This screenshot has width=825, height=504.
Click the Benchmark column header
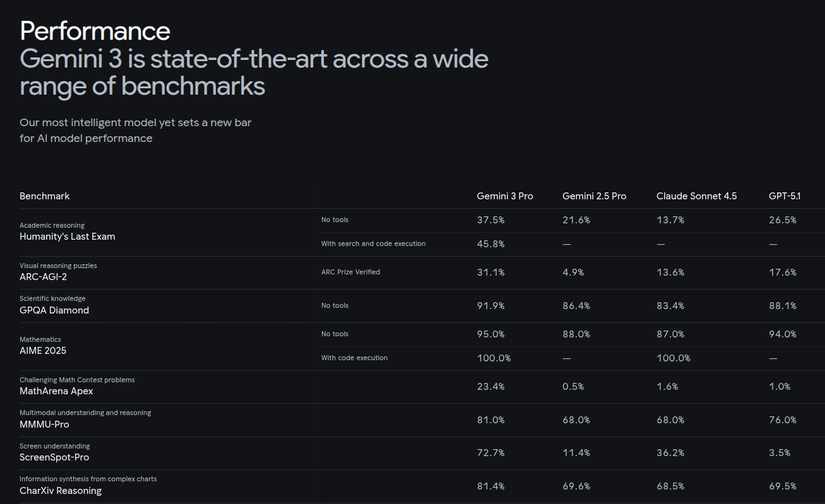pos(45,196)
